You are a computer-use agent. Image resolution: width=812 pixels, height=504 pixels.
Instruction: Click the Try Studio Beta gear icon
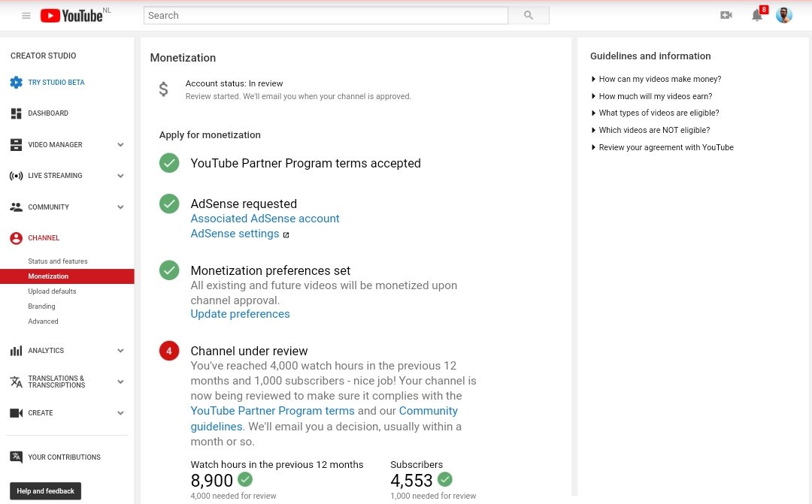[x=16, y=83]
